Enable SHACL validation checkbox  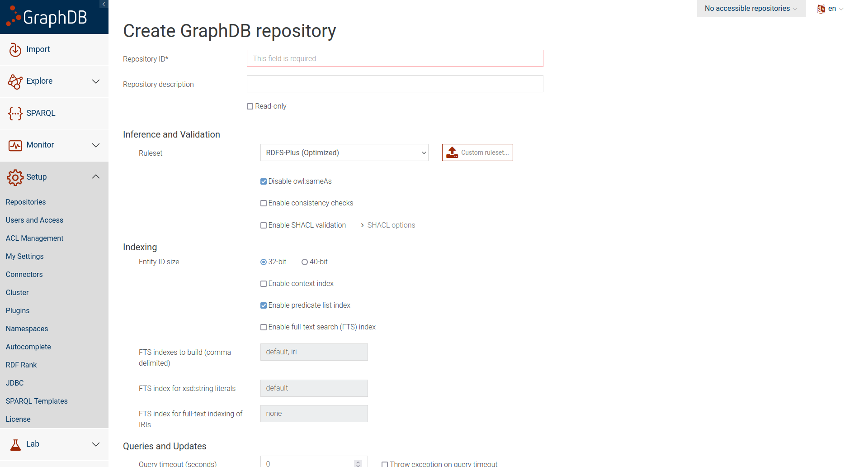264,225
